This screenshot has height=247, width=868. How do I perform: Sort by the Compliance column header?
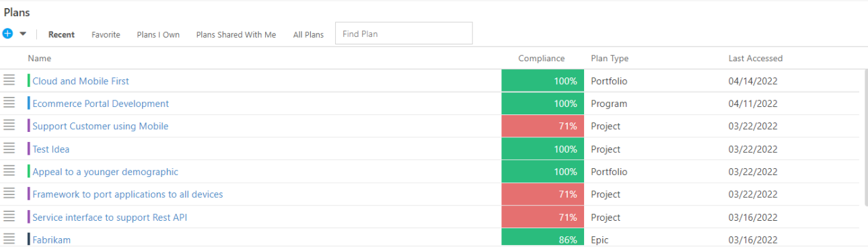pyautogui.click(x=542, y=59)
